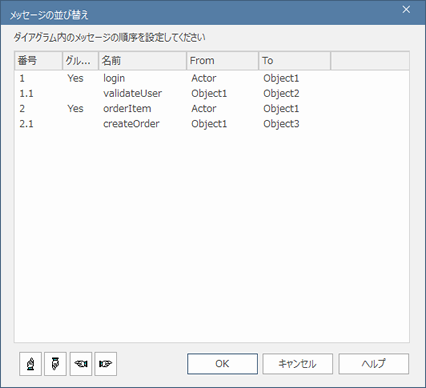Viewport: 426px width, 388px height.
Task: Close the メッセージの並び替え dialog
Action: (x=406, y=10)
